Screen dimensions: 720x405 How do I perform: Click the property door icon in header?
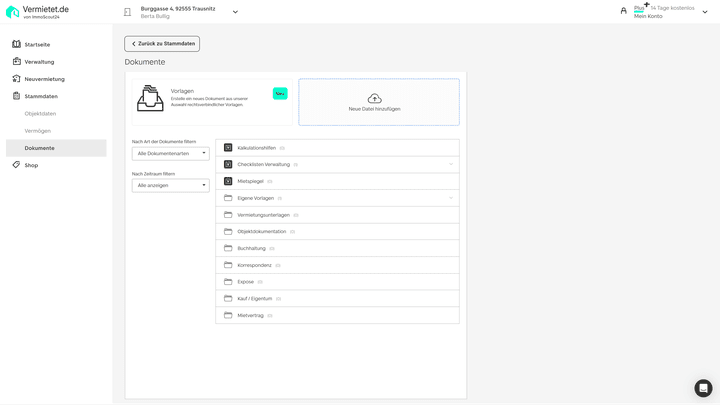[x=127, y=12]
